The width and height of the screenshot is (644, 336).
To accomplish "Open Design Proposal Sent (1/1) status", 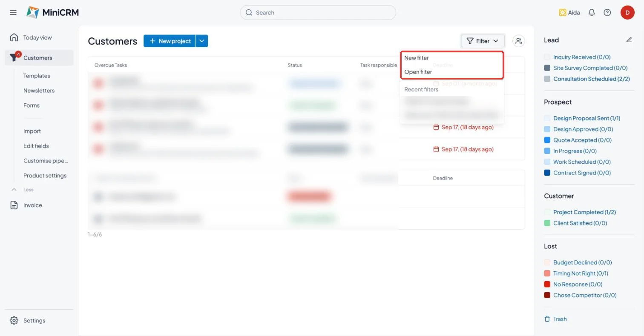I will coord(586,118).
